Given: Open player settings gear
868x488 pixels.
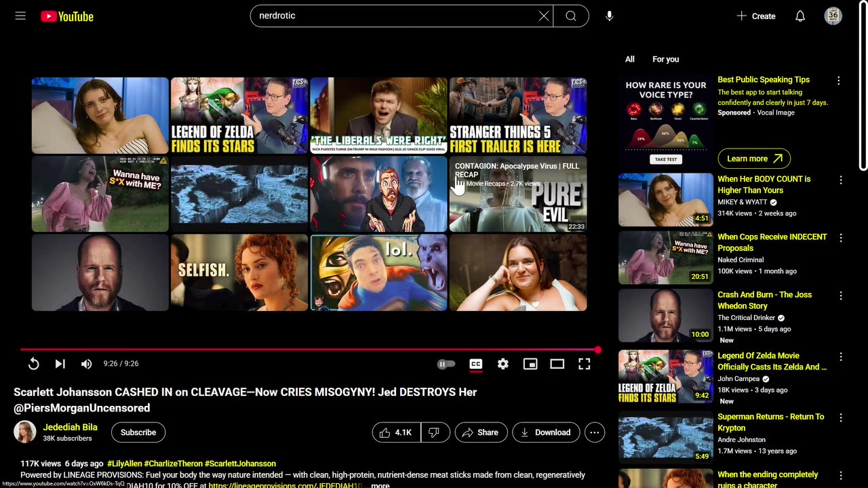Looking at the screenshot, I should click(502, 364).
